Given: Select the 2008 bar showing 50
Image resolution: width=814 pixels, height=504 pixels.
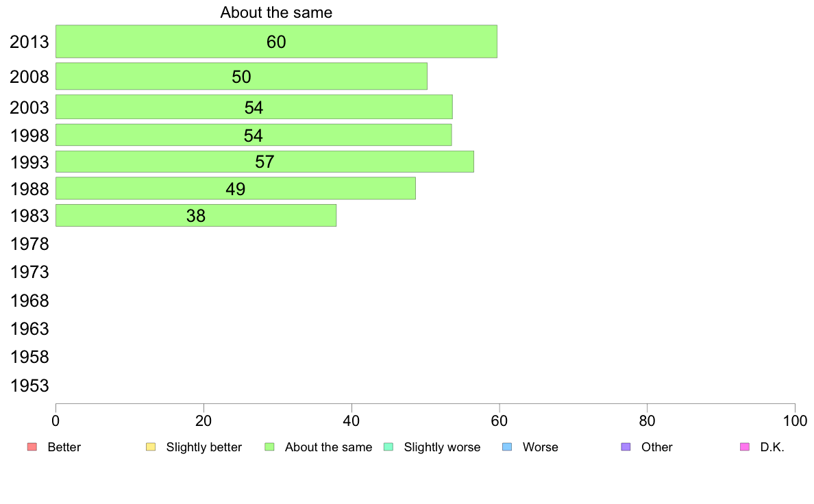Looking at the screenshot, I should pos(241,76).
